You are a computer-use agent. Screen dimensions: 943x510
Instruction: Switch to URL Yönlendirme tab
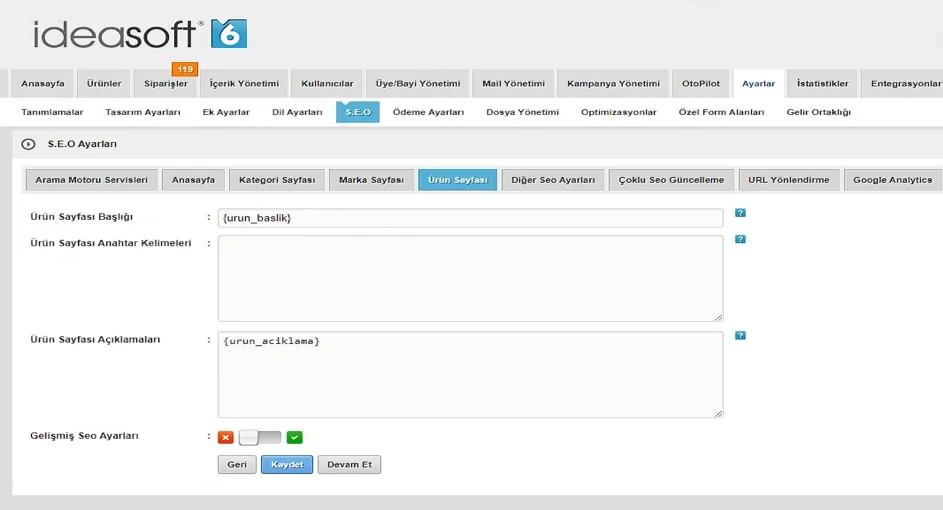pos(788,180)
